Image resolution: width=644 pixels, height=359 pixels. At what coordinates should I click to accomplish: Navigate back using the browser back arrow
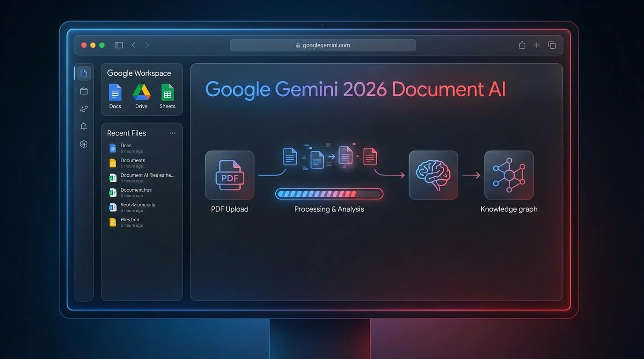133,45
